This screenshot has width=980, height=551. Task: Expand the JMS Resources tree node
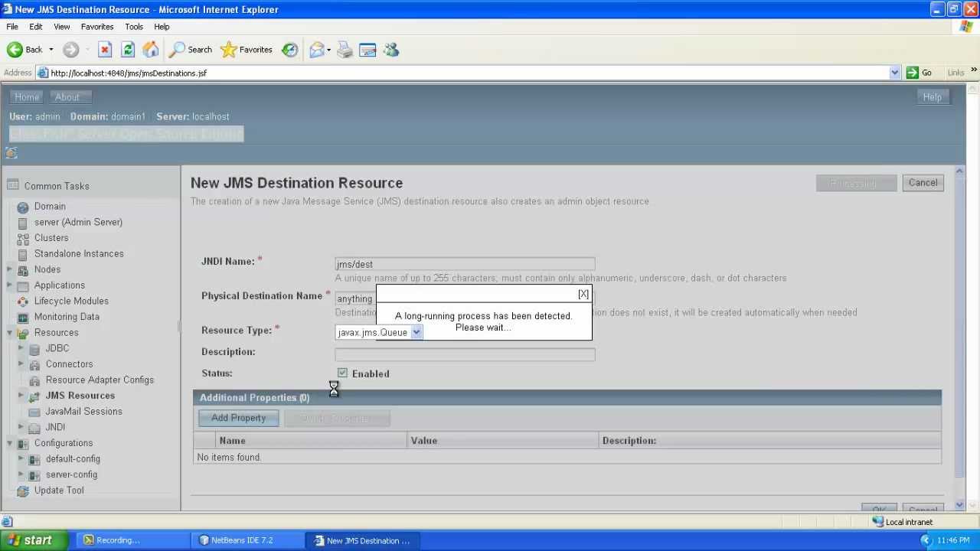(21, 396)
